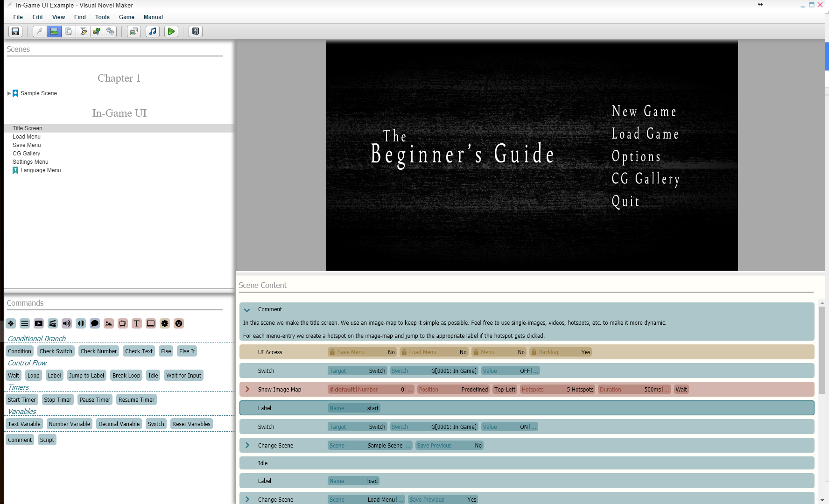Screen dimensions: 829x504
Task: Save the project with the floppy disk icon
Action: 15,31
